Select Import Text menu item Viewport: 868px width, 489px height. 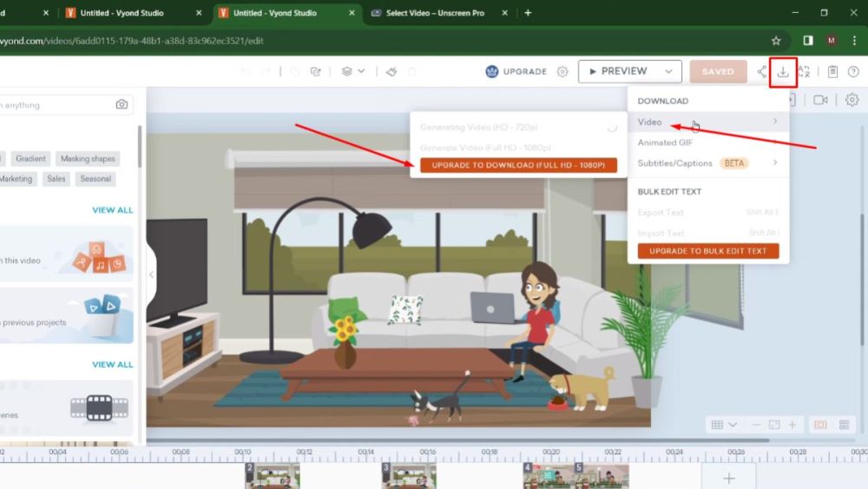tap(708, 233)
